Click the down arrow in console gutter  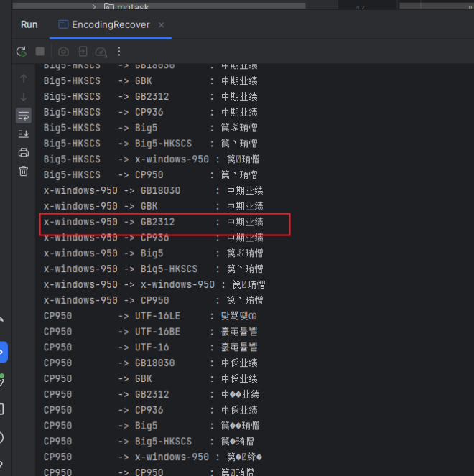(x=24, y=97)
